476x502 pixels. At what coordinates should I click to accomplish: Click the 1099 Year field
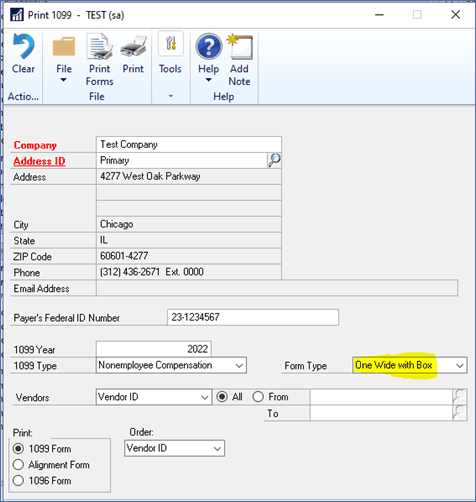tap(154, 349)
